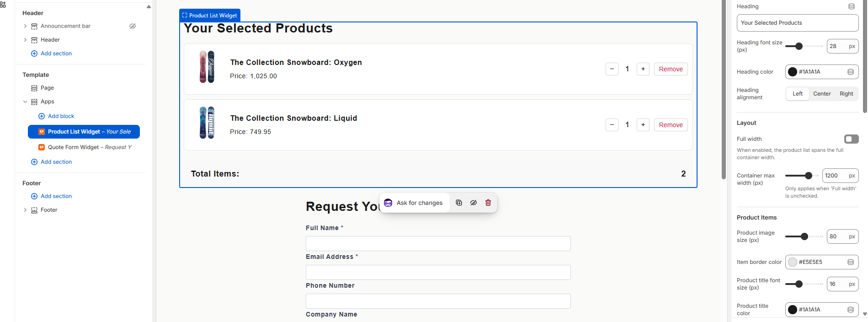Expand the Footer section chevron
The width and height of the screenshot is (868, 322).
coord(25,210)
